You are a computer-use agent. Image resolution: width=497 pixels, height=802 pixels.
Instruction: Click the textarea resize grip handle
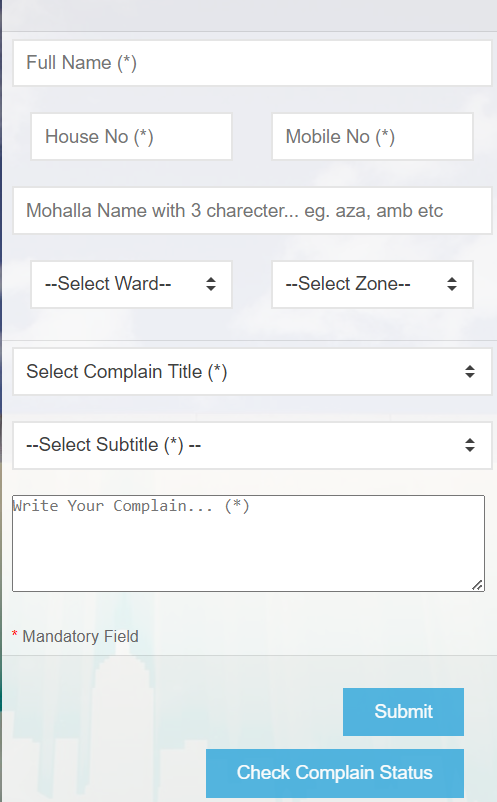478,585
